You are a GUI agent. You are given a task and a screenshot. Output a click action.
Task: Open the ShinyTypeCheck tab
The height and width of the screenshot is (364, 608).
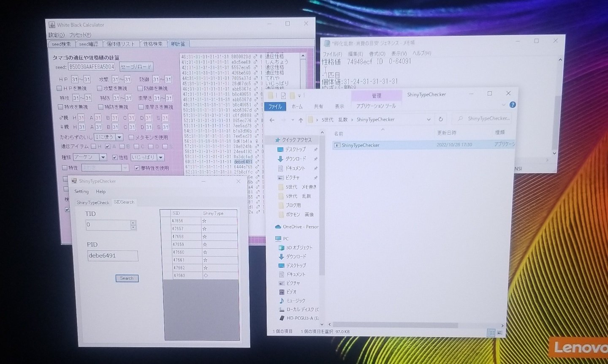pos(93,203)
